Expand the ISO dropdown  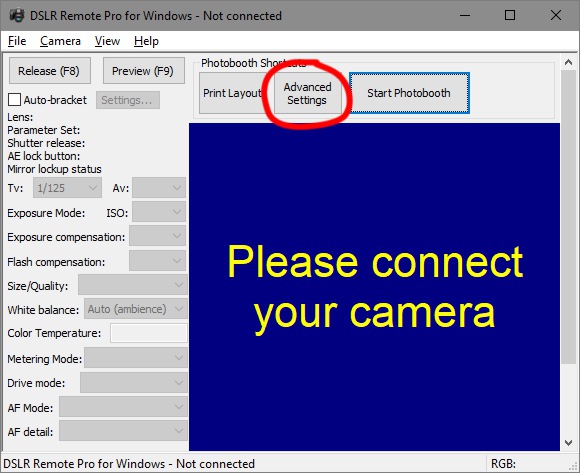pyautogui.click(x=159, y=212)
